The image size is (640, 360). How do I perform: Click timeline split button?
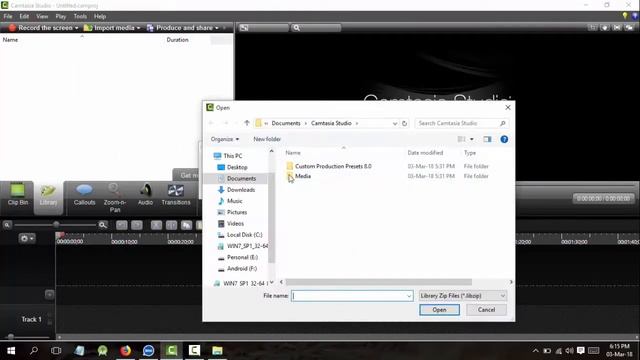[x=171, y=225]
